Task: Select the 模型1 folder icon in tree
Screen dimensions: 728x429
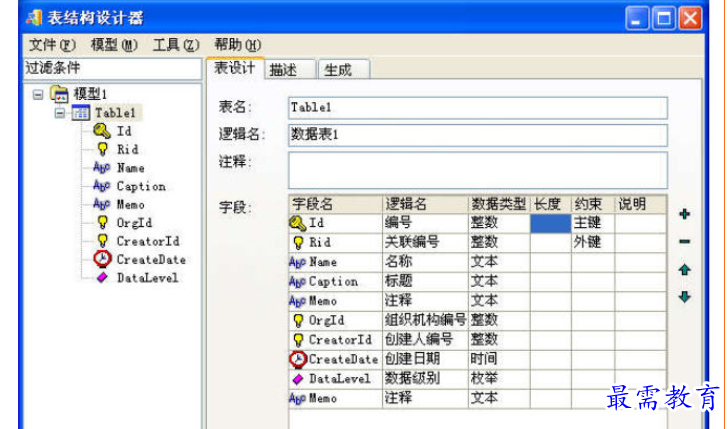Action: point(59,94)
